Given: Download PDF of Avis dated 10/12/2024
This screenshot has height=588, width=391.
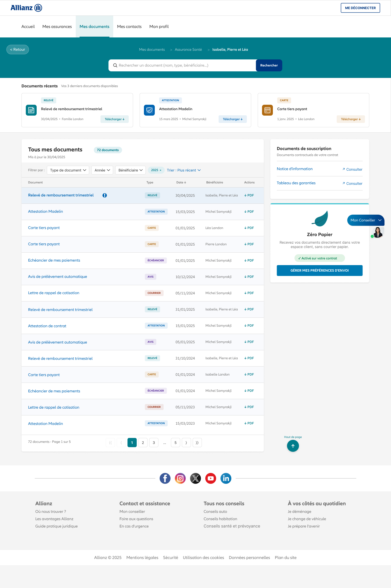Looking at the screenshot, I should (249, 277).
